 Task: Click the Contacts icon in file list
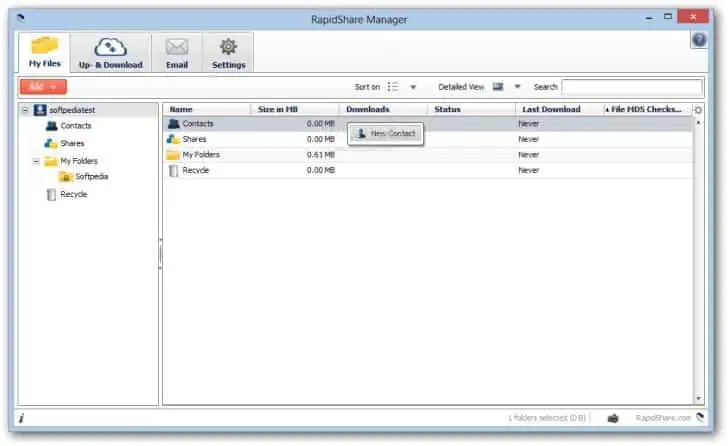click(x=174, y=123)
